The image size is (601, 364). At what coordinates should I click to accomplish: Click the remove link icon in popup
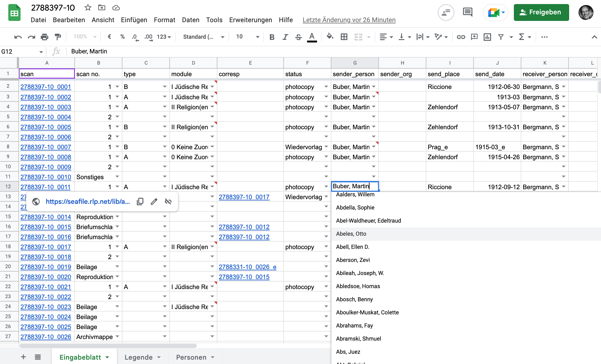tap(168, 202)
